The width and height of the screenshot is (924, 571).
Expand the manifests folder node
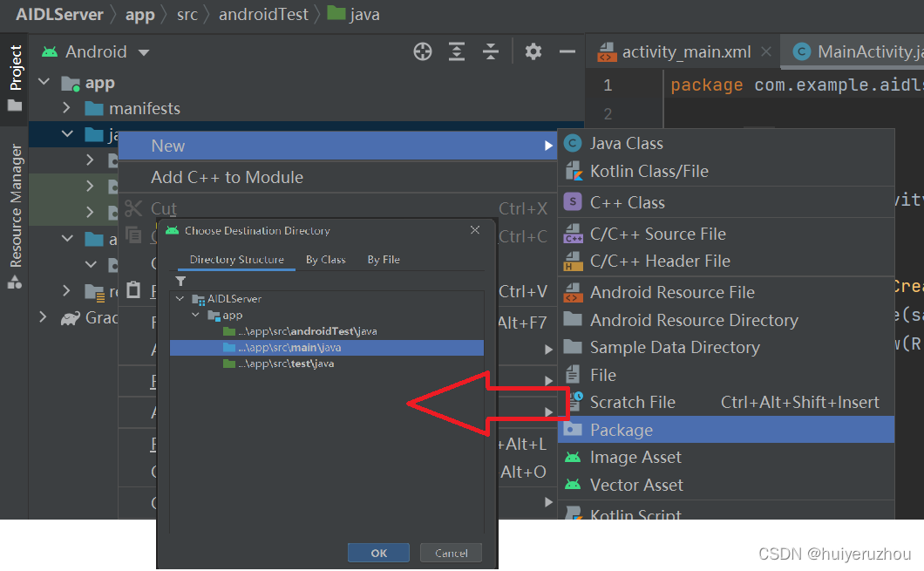tap(66, 108)
